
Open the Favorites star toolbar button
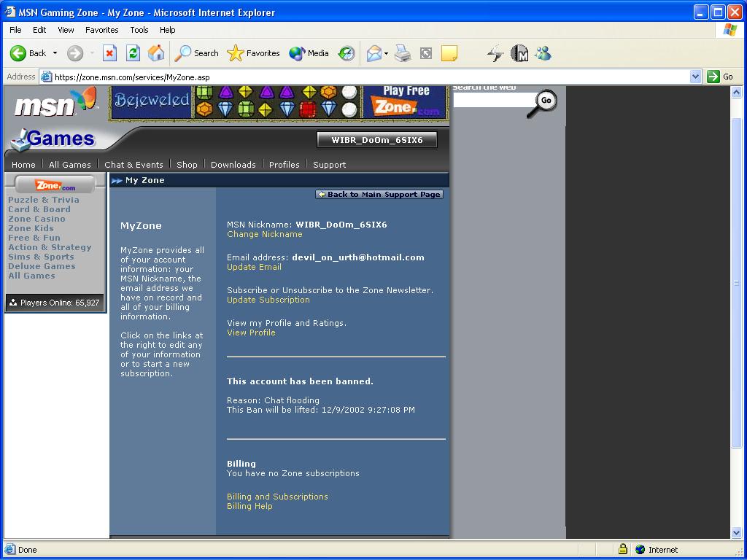click(253, 53)
